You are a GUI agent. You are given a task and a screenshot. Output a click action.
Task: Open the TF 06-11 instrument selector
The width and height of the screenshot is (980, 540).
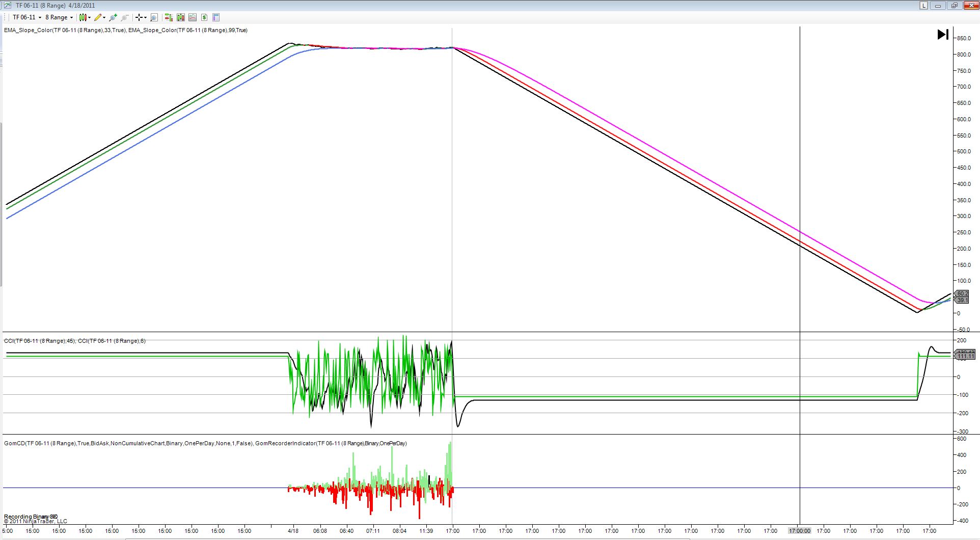tap(27, 17)
